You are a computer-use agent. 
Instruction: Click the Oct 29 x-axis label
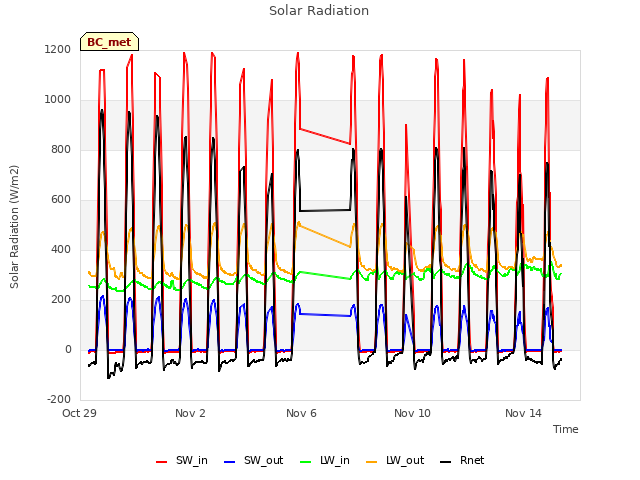pyautogui.click(x=79, y=413)
